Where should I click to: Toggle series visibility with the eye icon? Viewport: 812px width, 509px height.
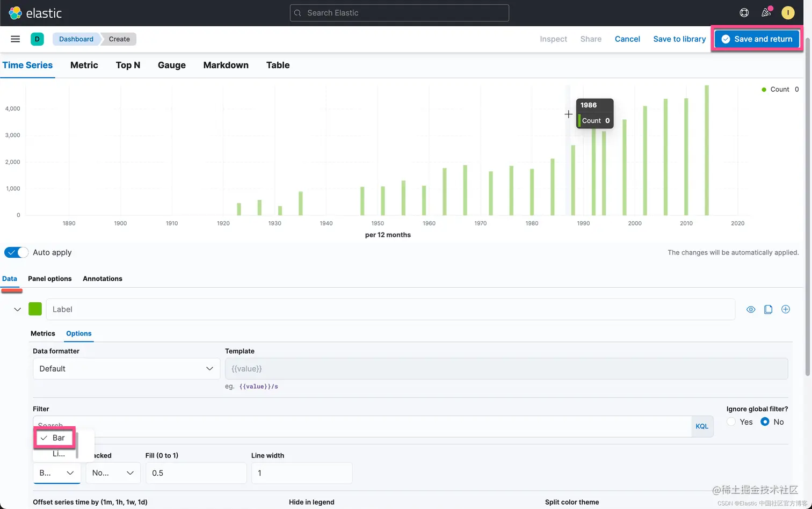(x=751, y=309)
